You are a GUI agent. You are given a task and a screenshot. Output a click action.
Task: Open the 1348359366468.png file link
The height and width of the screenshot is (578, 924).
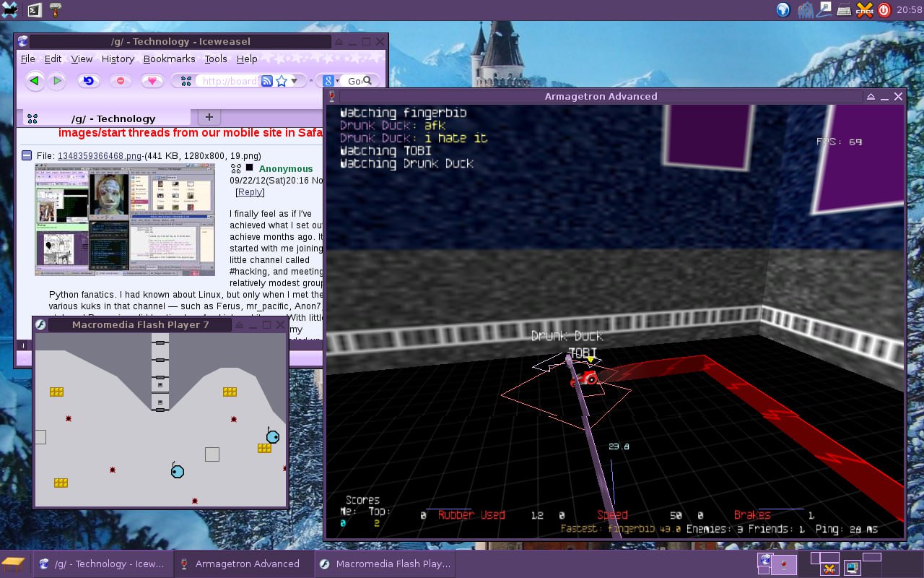(99, 155)
